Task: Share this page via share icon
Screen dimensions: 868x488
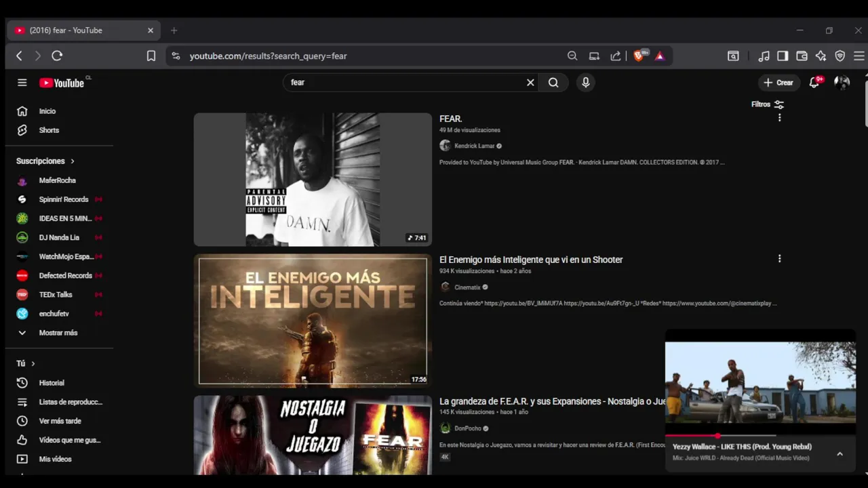Action: [616, 56]
